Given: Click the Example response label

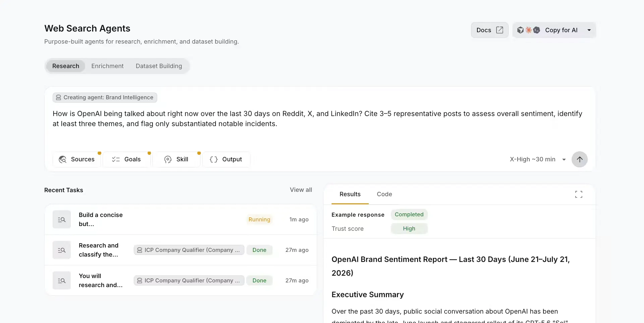Looking at the screenshot, I should tap(358, 215).
